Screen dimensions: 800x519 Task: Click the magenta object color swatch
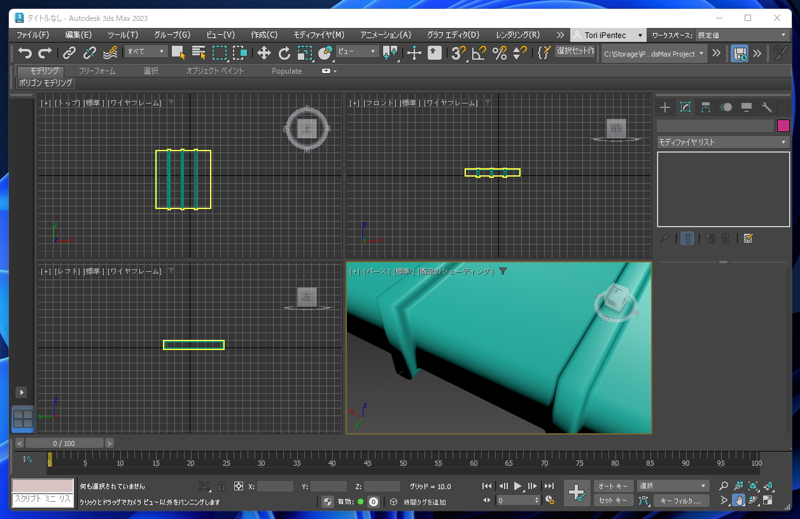point(783,126)
